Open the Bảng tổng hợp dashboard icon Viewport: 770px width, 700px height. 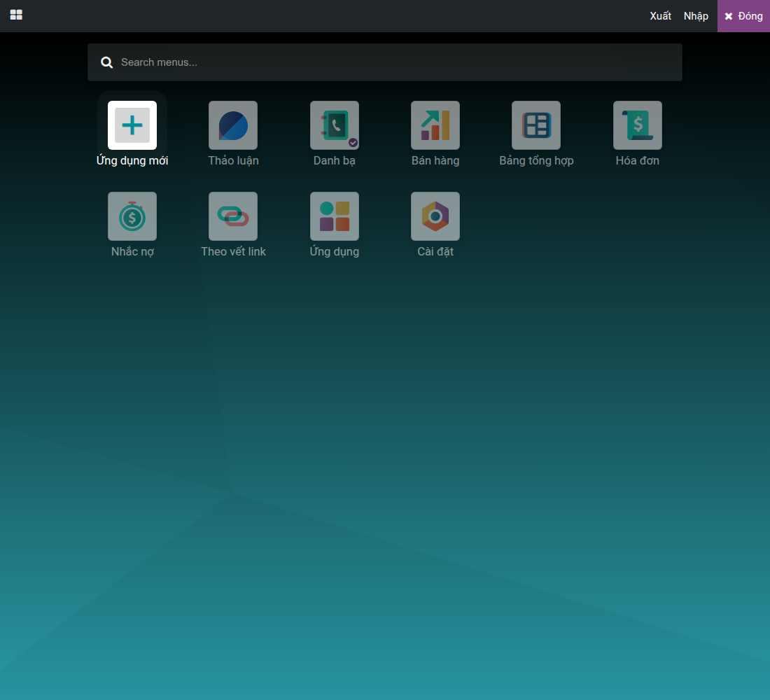(x=536, y=125)
